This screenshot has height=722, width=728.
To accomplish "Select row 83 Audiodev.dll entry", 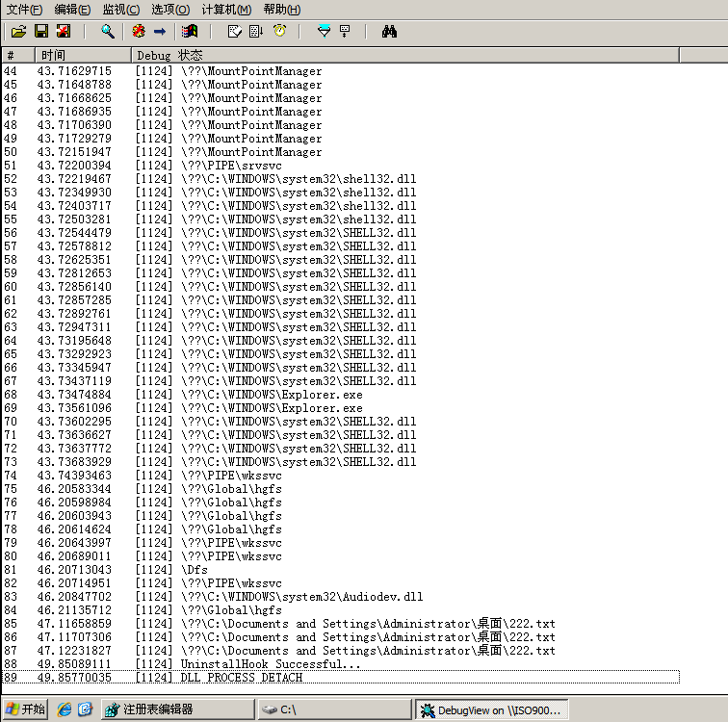I will click(x=341, y=596).
